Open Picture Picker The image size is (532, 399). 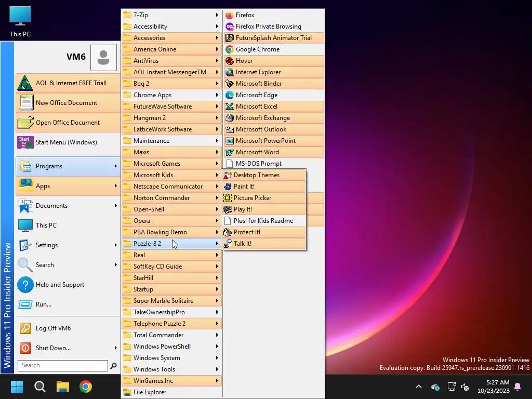pos(264,198)
